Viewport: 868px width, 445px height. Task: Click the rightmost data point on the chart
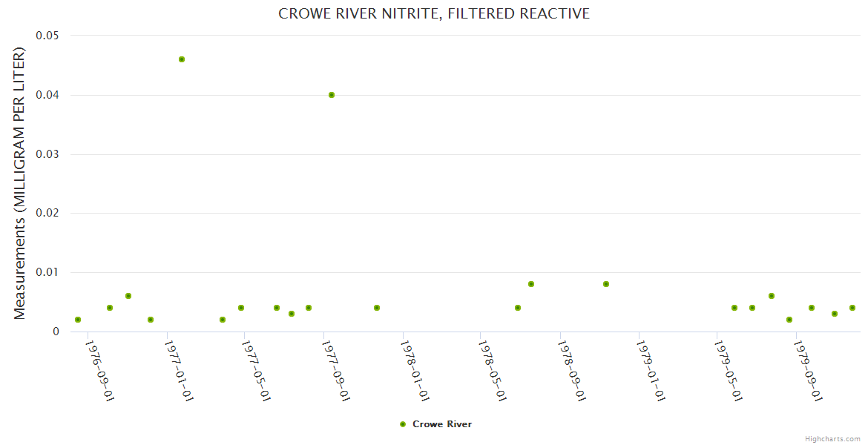click(852, 308)
